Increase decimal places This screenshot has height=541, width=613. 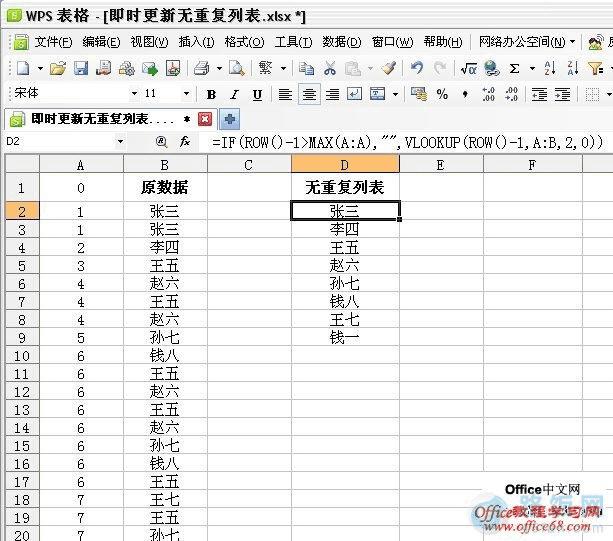[x=488, y=94]
